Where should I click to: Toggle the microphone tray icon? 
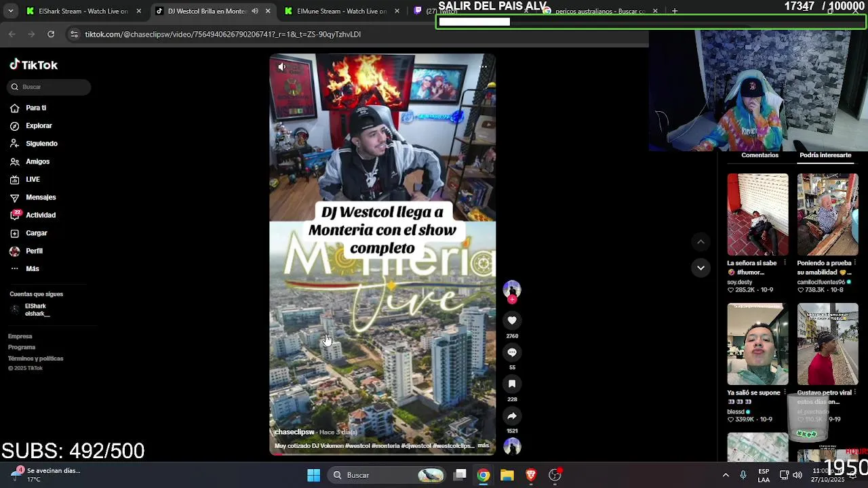click(743, 475)
